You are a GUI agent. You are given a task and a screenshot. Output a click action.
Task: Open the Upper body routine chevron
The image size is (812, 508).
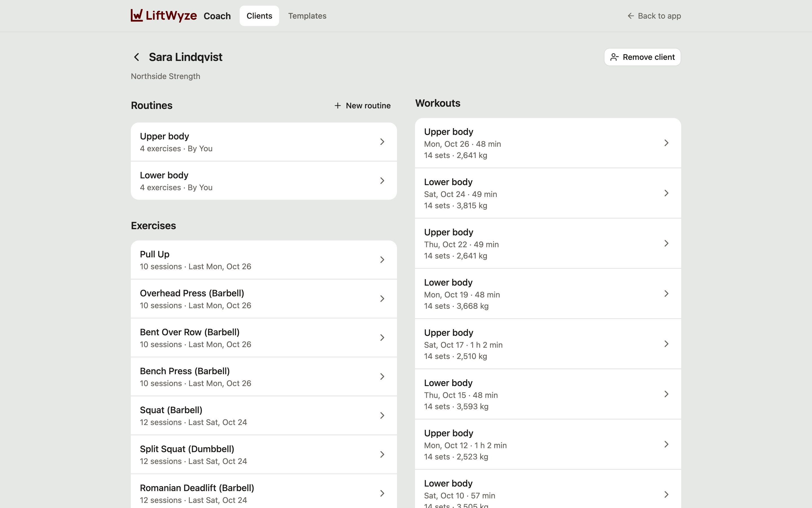[382, 142]
